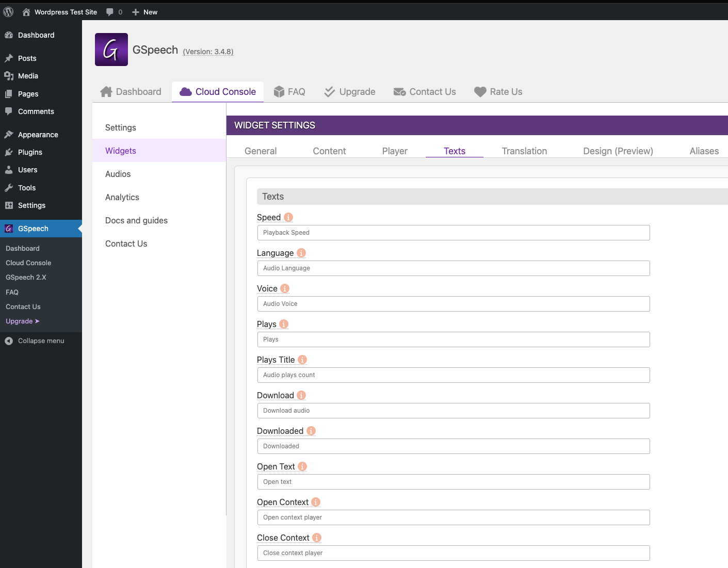The image size is (728, 568).
Task: Switch to Aliases tab
Action: (704, 151)
